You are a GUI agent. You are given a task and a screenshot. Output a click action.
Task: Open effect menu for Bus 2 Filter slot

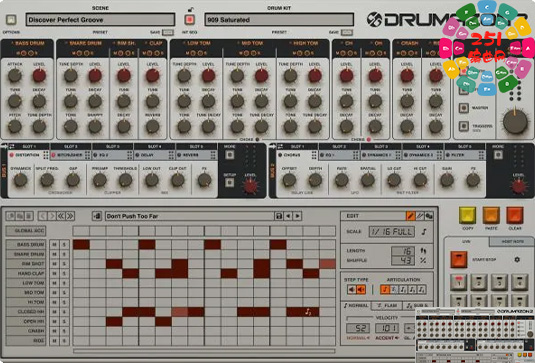click(481, 155)
